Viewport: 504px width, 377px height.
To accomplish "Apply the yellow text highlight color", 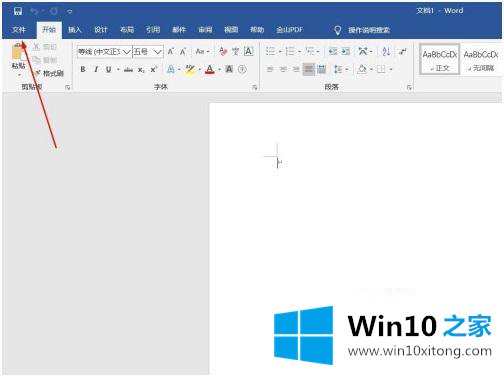I will tap(190, 70).
